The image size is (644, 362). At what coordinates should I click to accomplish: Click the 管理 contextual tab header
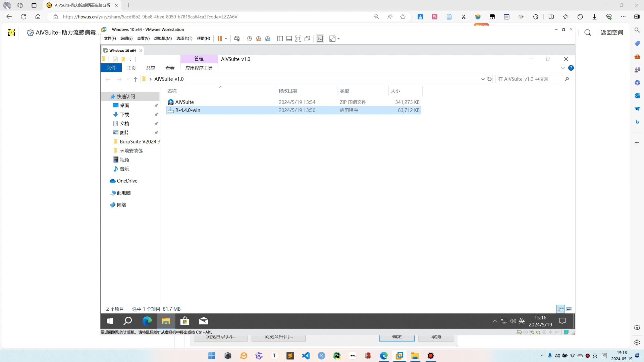199,59
